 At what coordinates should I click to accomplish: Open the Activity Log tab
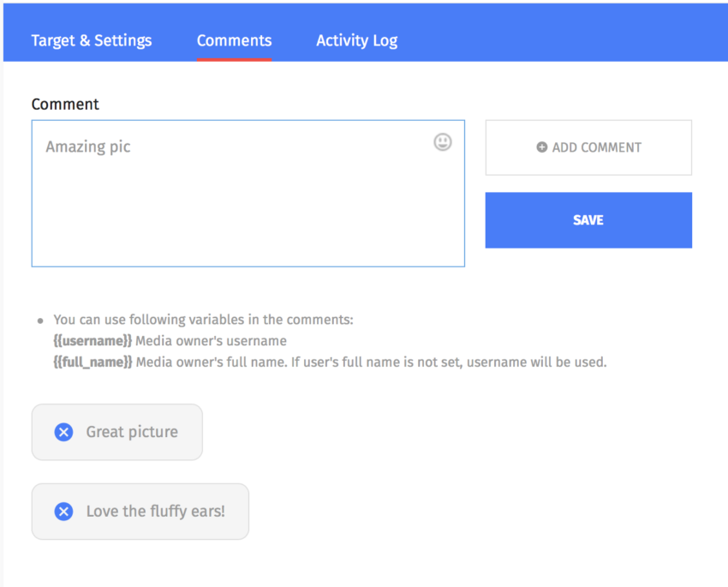tap(356, 40)
